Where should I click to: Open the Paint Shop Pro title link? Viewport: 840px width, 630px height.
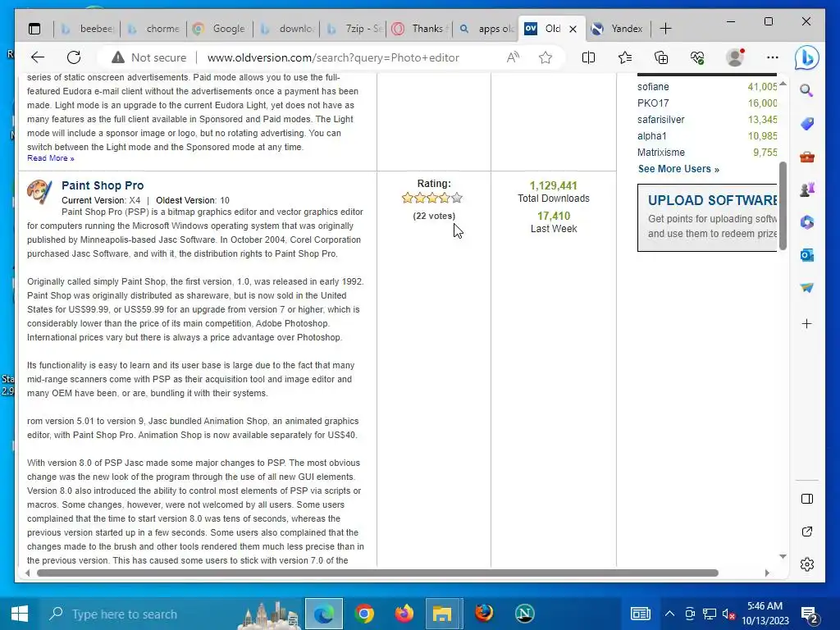point(103,185)
